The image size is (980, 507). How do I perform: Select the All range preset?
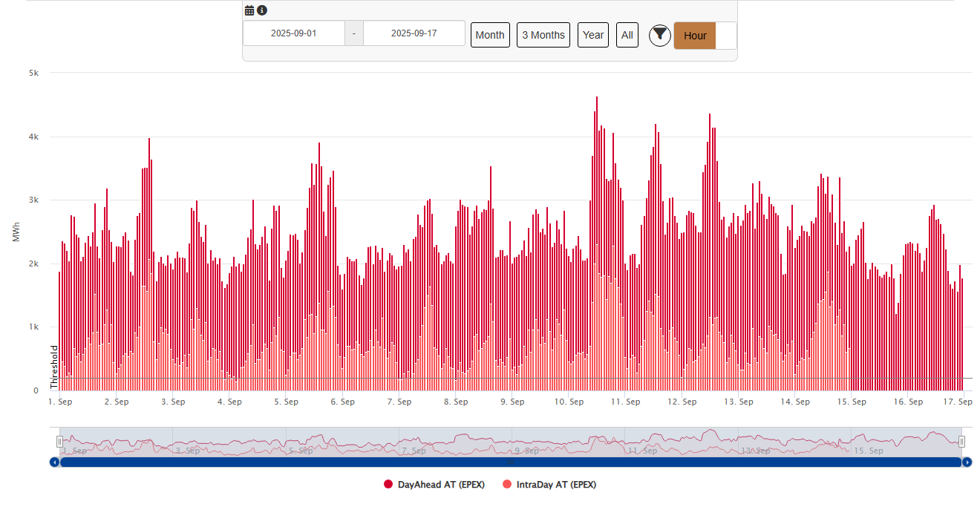coord(627,35)
